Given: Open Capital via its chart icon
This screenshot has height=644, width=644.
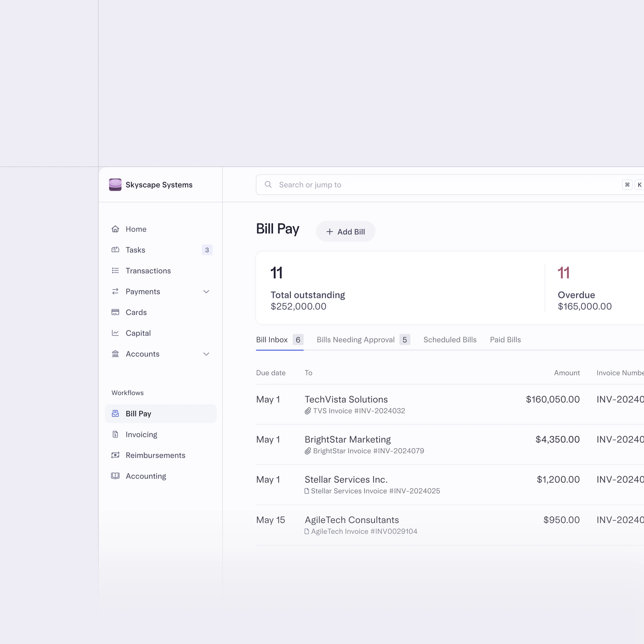Looking at the screenshot, I should pyautogui.click(x=115, y=333).
